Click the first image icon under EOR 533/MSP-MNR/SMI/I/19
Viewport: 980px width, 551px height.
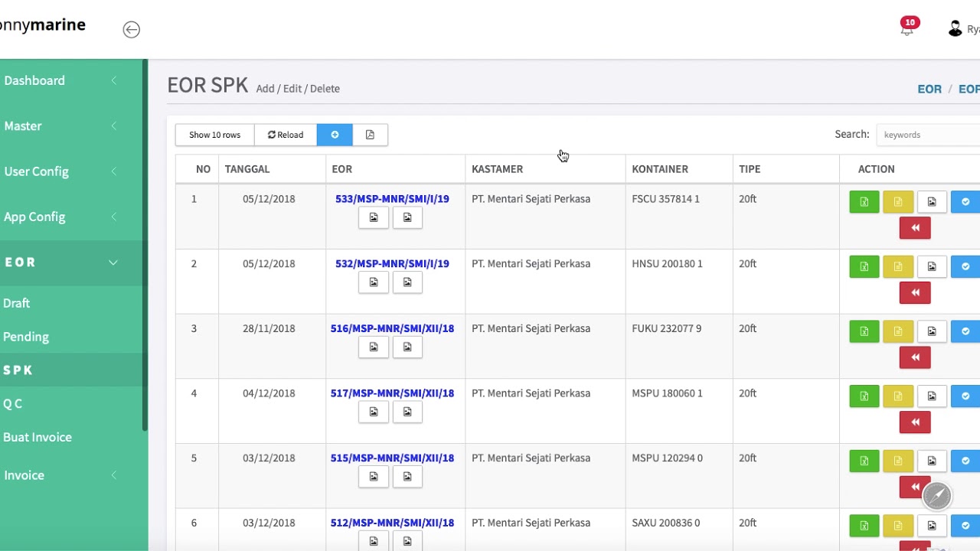374,218
